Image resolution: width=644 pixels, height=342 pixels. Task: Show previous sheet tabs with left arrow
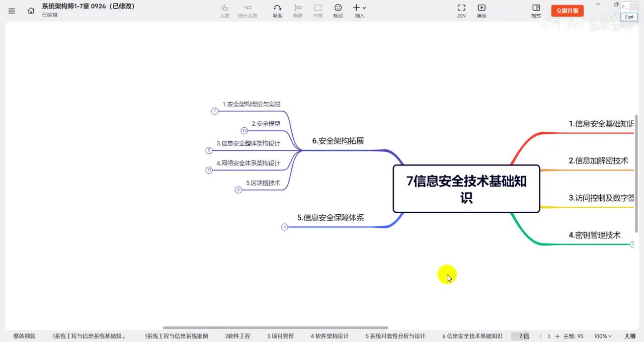point(540,336)
